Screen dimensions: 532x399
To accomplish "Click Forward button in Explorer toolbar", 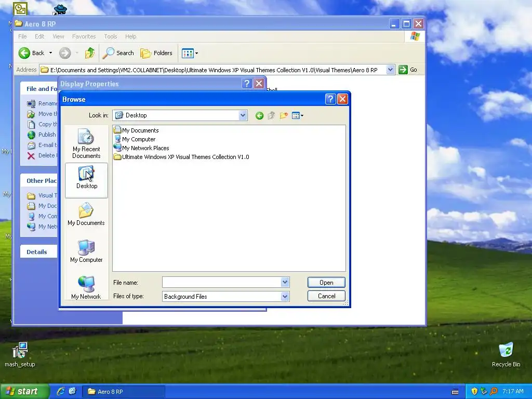I will [65, 53].
